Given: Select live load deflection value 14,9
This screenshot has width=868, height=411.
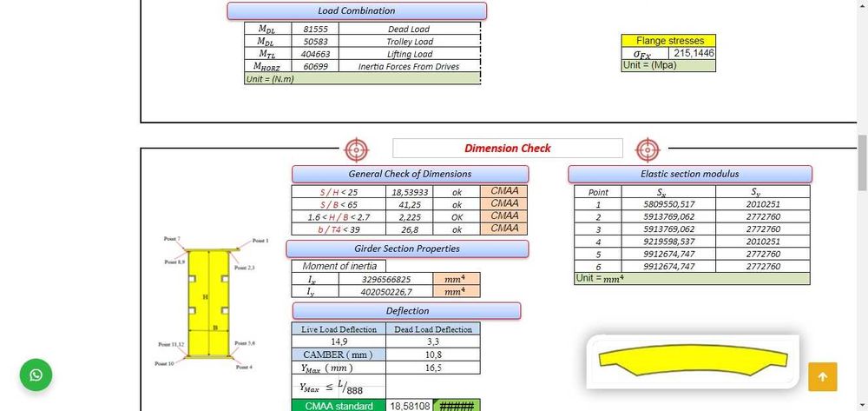Looking at the screenshot, I should 339,341.
